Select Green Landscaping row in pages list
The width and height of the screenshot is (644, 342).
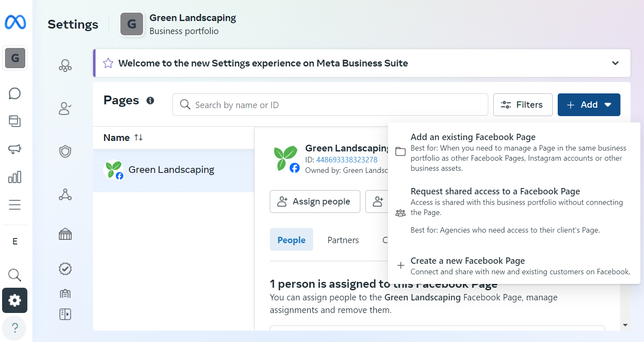173,170
